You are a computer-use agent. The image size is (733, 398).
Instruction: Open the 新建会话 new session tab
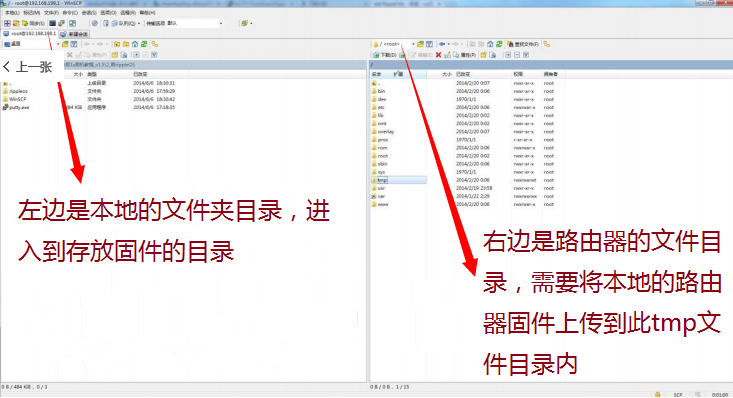click(74, 34)
